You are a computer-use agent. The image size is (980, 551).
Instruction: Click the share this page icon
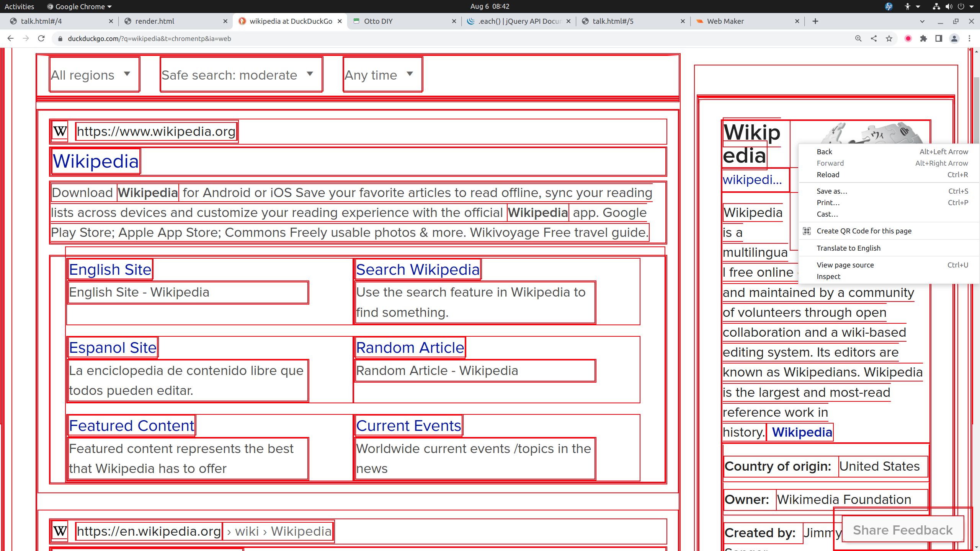coord(874,38)
